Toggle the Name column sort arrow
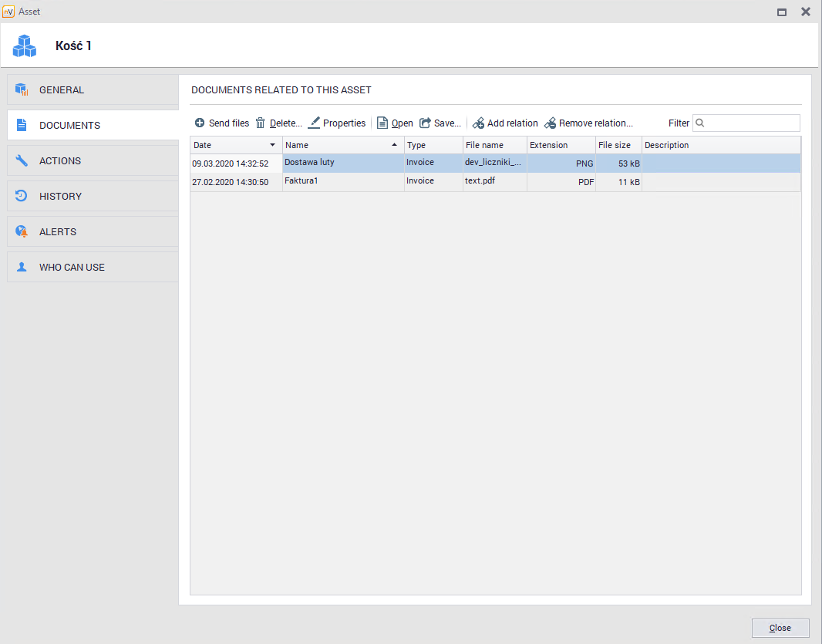This screenshot has width=822, height=644. click(395, 145)
